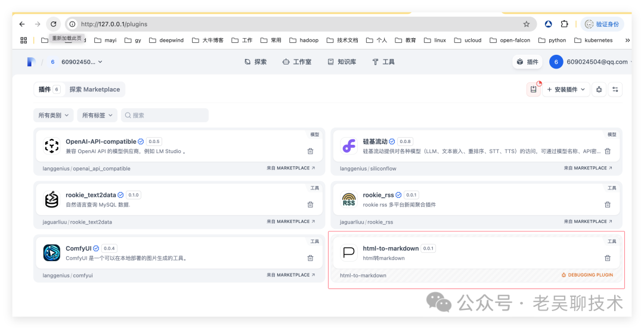Bookmark this page with the star icon
The height and width of the screenshot is (329, 644).
click(x=526, y=24)
